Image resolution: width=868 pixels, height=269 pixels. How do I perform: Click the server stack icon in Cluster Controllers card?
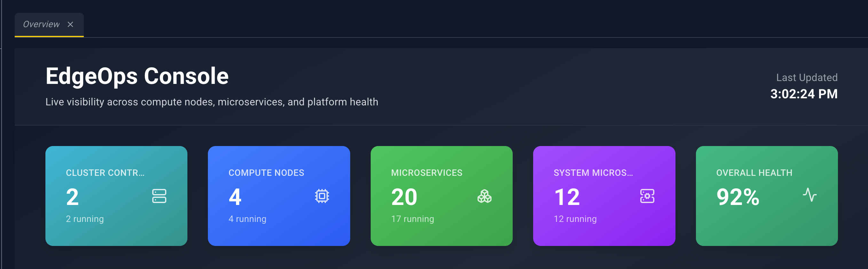[159, 196]
